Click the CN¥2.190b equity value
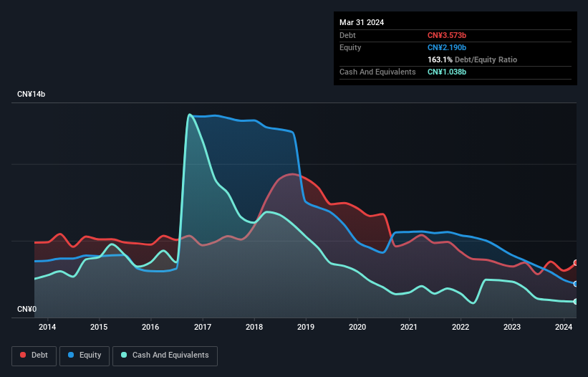 pos(447,47)
